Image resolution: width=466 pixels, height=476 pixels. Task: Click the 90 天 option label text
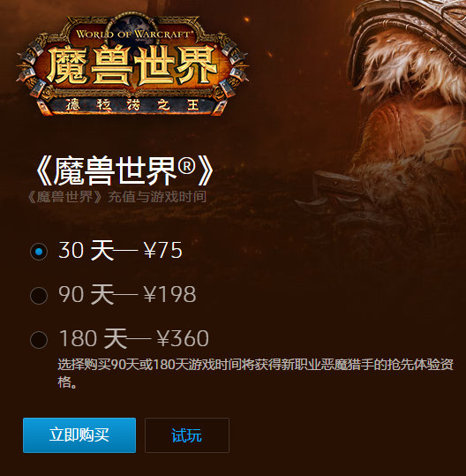point(86,294)
